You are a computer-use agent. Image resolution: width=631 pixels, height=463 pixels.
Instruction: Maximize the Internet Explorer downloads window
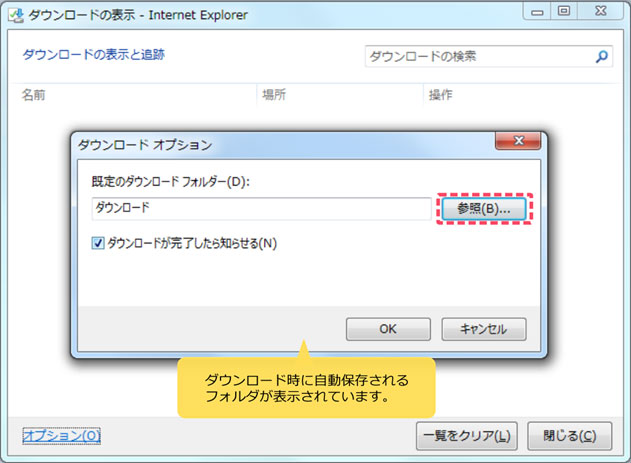click(564, 11)
